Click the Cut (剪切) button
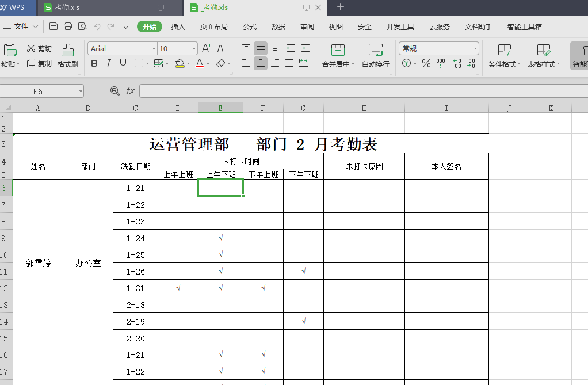 click(x=39, y=49)
